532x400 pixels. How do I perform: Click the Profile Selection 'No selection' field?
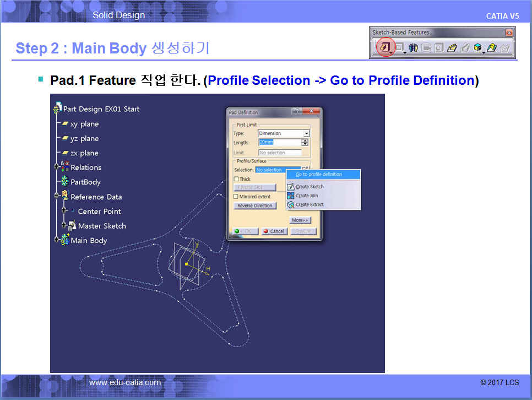(x=278, y=170)
